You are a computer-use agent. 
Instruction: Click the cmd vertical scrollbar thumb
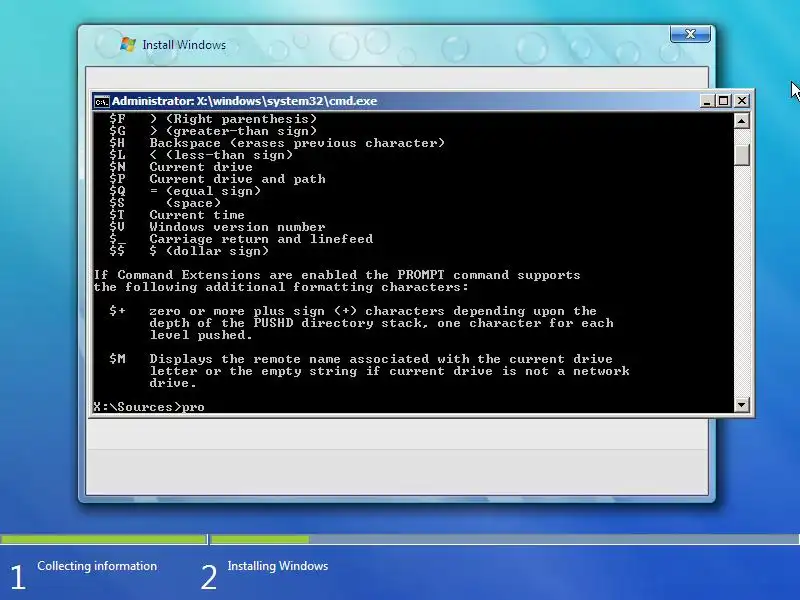741,155
